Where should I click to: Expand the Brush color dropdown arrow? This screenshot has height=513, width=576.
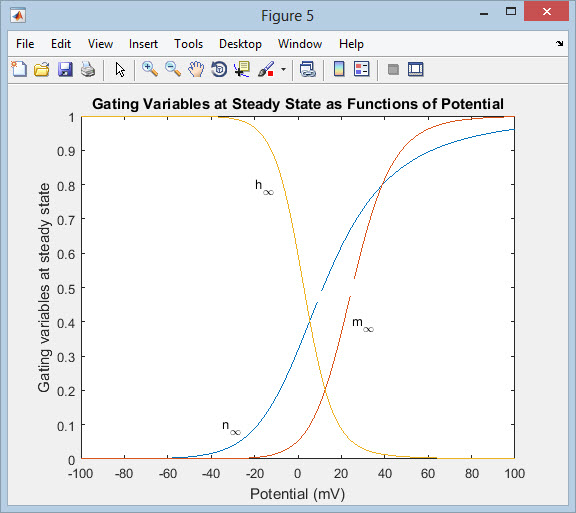coord(283,69)
